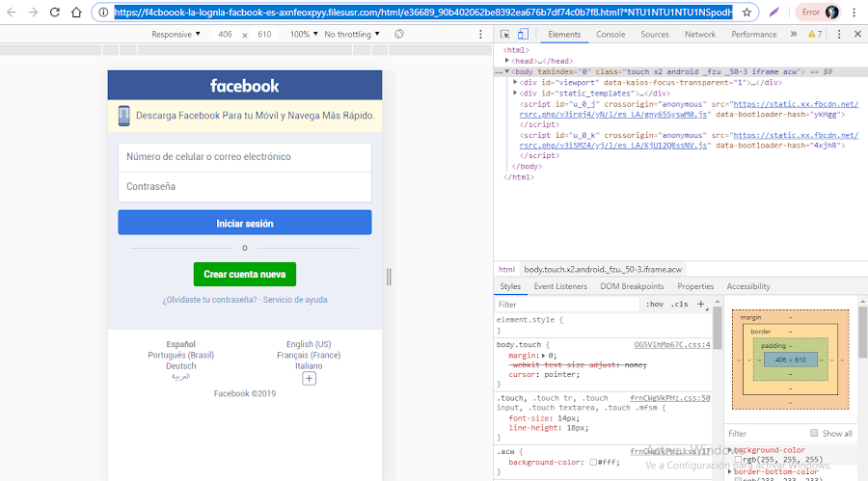
Task: Click the mobile phone icon in the banner
Action: [x=124, y=116]
